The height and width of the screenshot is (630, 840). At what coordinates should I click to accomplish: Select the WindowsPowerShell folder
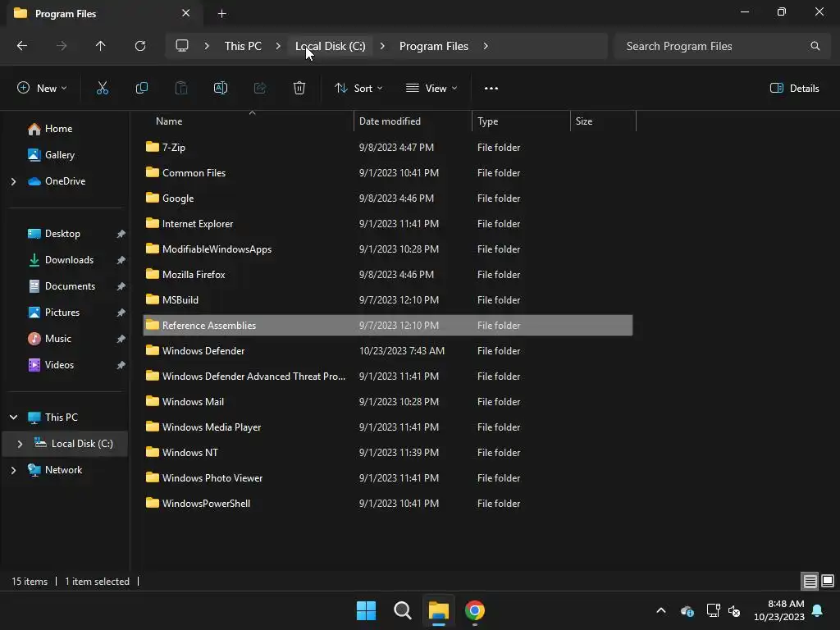pyautogui.click(x=388, y=504)
